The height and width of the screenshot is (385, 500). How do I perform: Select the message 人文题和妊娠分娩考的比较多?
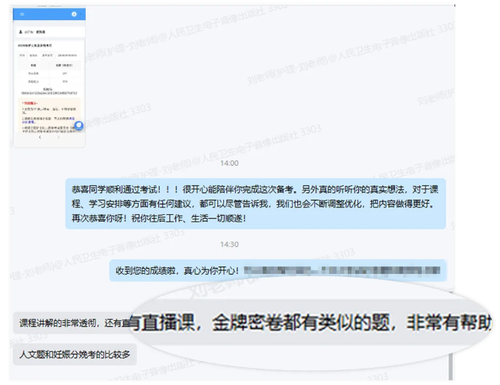pyautogui.click(x=75, y=354)
